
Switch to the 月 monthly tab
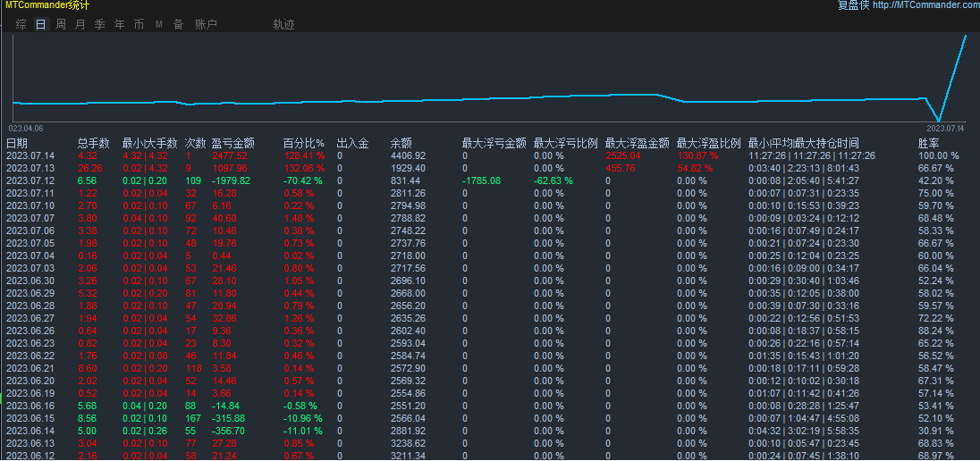80,24
